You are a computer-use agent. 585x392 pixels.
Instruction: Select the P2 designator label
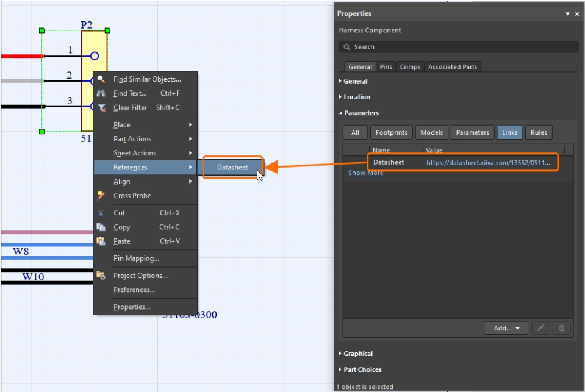[x=86, y=25]
